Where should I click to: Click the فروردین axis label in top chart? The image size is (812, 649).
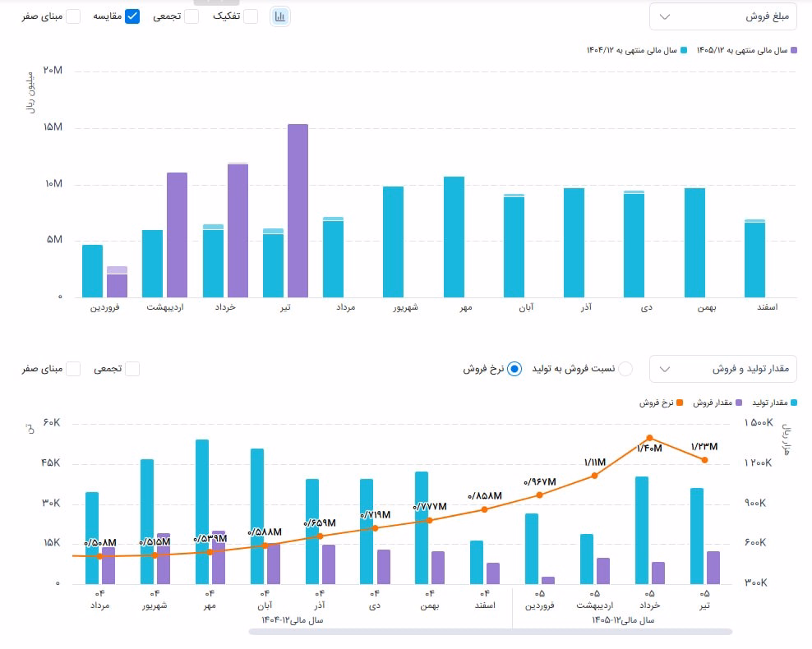coord(105,307)
